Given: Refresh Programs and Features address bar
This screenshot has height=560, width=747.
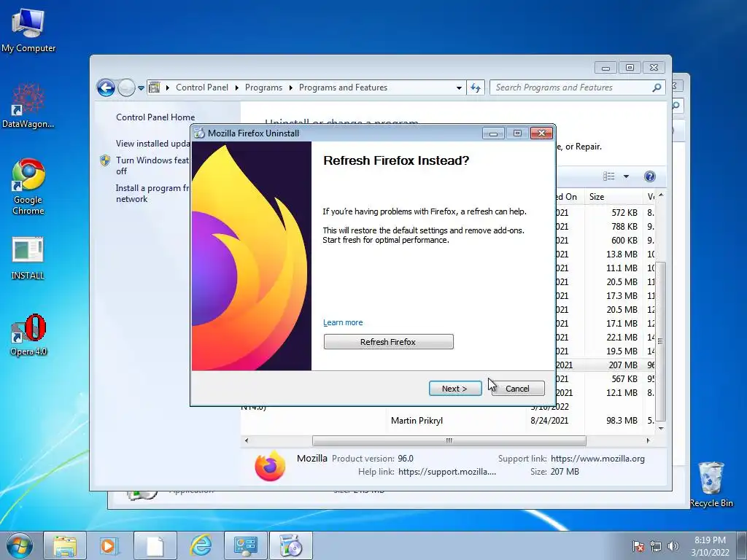Looking at the screenshot, I should (x=476, y=87).
